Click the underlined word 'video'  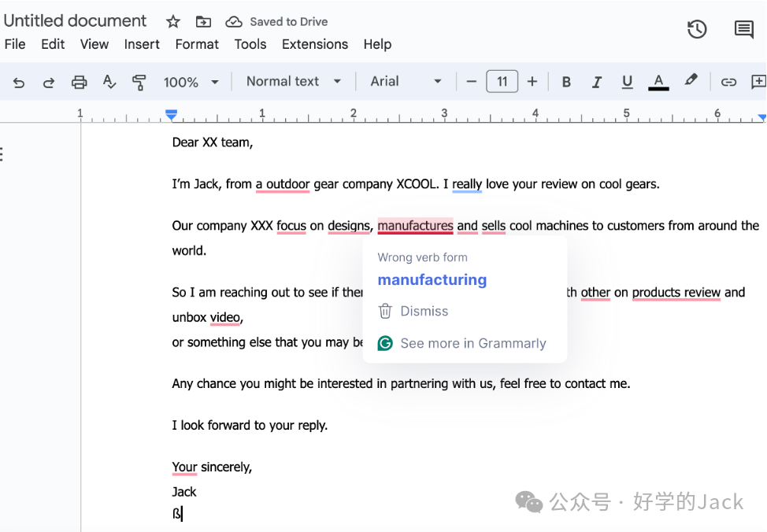click(225, 317)
